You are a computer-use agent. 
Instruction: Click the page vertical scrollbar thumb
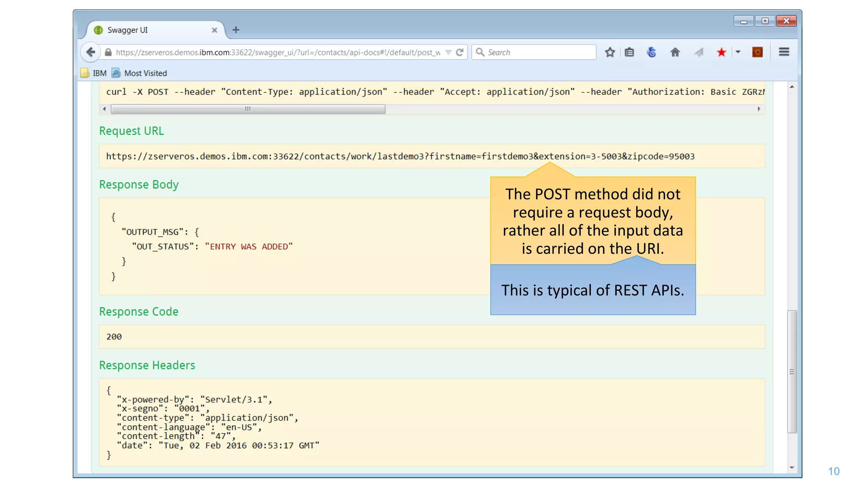pyautogui.click(x=792, y=372)
